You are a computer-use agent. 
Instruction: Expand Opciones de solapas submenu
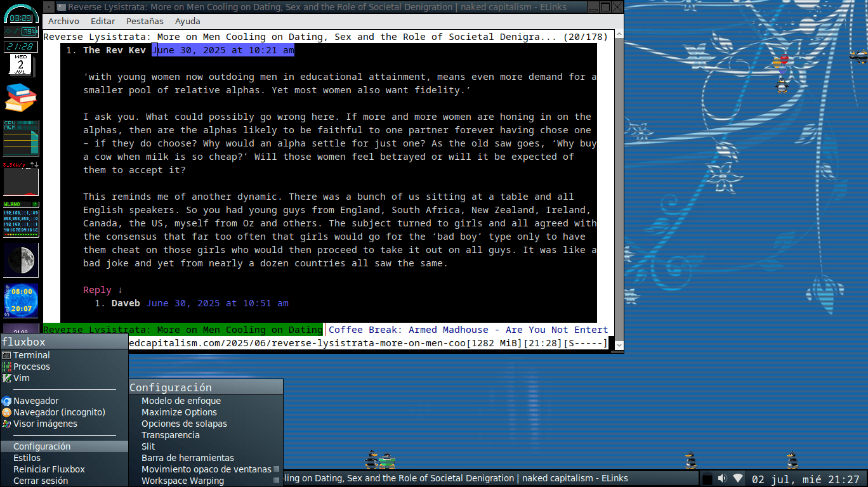[206, 424]
